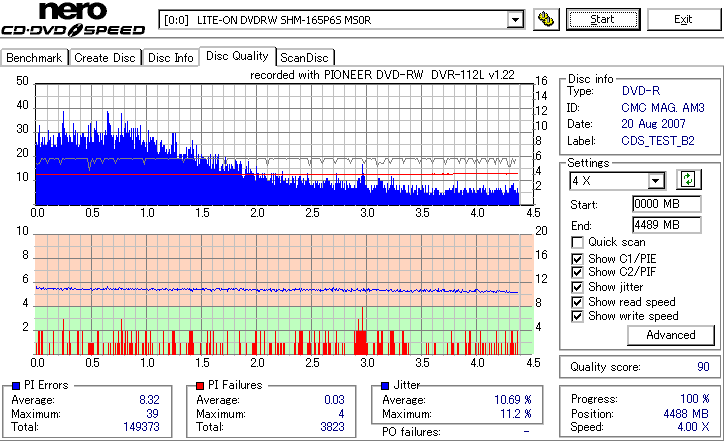Toggle Show write speed checkbox
Viewport: 724px width, 441px height.
(x=577, y=316)
